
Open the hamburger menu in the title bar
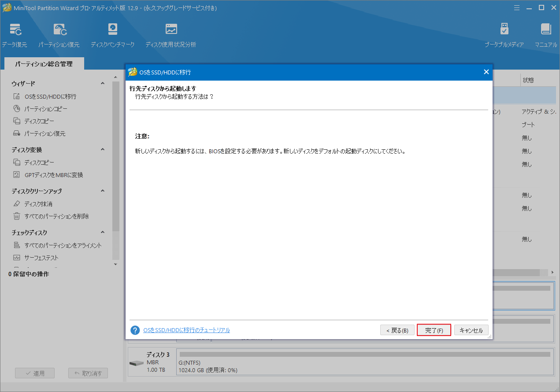point(517,7)
